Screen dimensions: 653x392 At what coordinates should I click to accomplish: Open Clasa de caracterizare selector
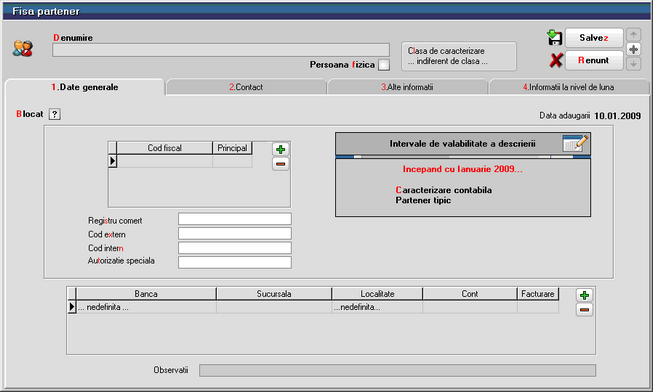click(x=459, y=56)
